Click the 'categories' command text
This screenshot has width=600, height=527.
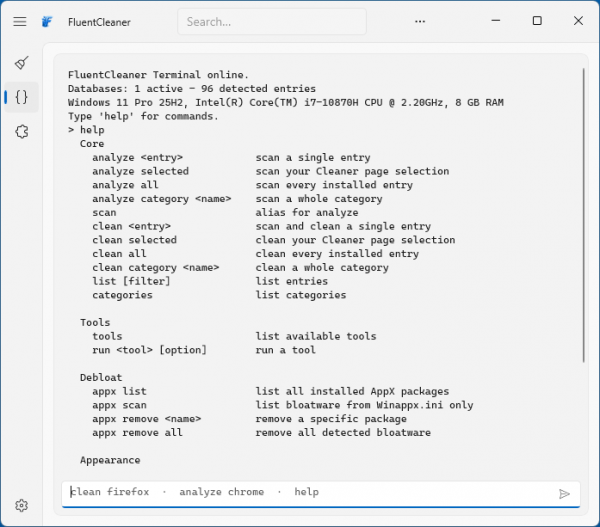(x=122, y=295)
